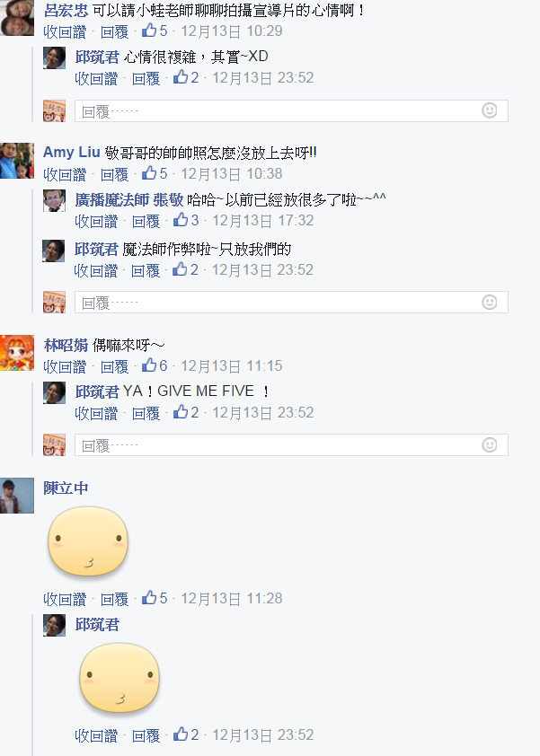The image size is (540, 756).
Task: Click 回覆 under Amy Liu's comment
Action: point(114,174)
